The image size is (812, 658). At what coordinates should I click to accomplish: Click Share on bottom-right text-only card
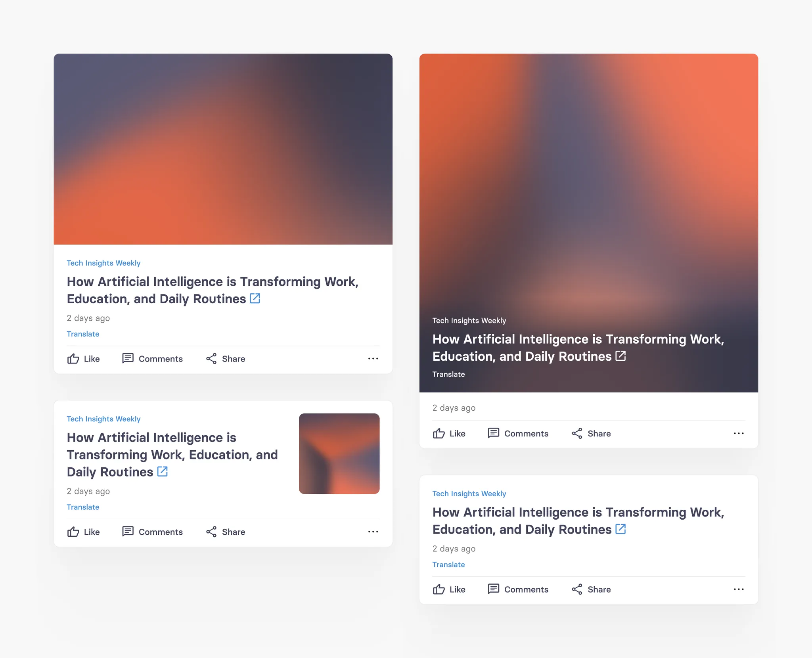click(591, 589)
